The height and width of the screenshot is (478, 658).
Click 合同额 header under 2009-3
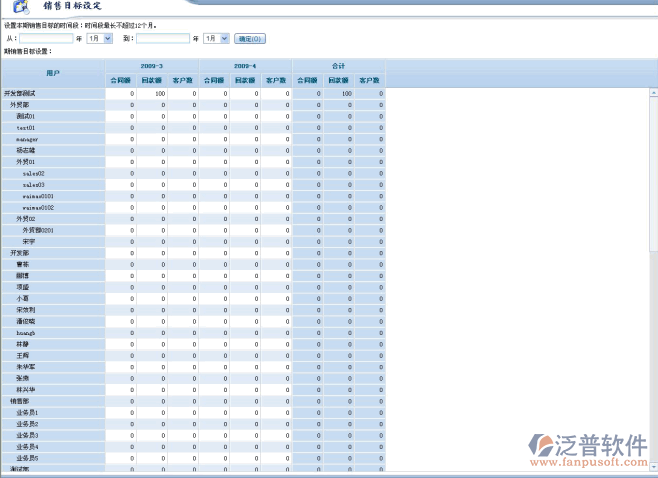pos(121,80)
